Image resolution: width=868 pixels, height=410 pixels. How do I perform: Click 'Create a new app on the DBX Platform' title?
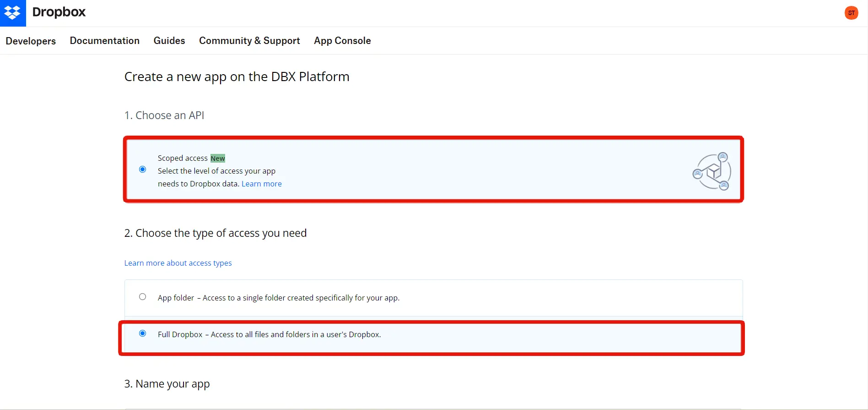(x=237, y=77)
